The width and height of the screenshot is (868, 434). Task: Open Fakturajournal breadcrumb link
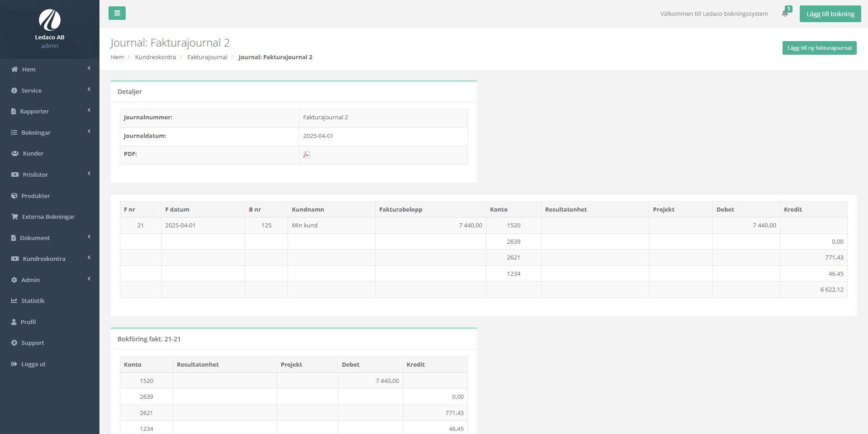(207, 57)
